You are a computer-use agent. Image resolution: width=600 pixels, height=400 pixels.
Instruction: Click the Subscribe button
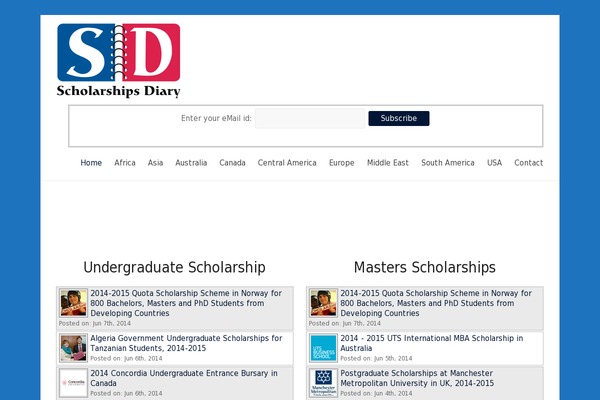[399, 118]
